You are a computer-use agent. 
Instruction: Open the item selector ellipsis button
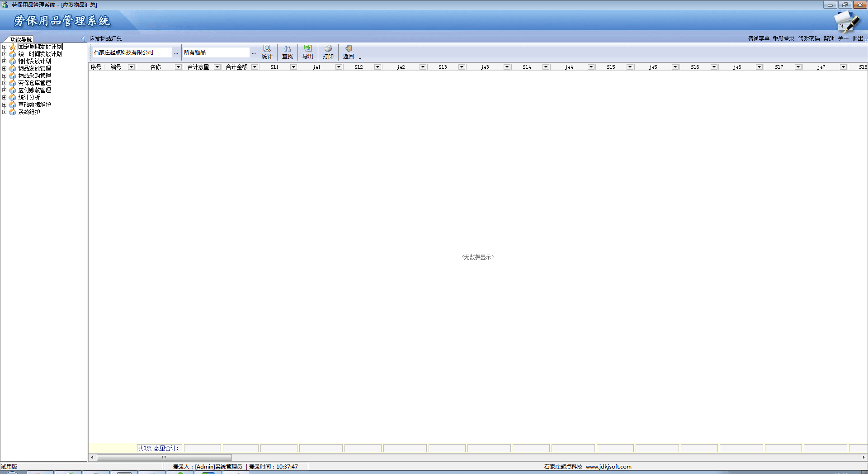[x=254, y=53]
